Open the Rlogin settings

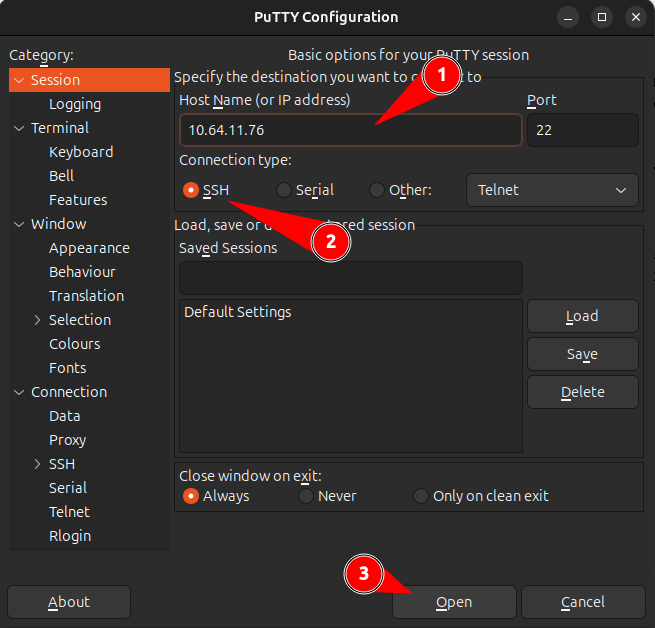pos(70,536)
